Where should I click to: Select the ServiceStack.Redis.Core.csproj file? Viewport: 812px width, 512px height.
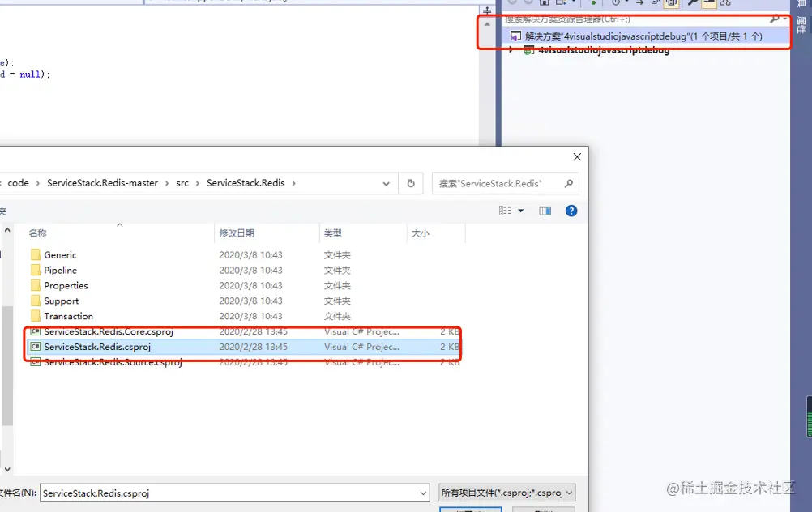click(243, 331)
